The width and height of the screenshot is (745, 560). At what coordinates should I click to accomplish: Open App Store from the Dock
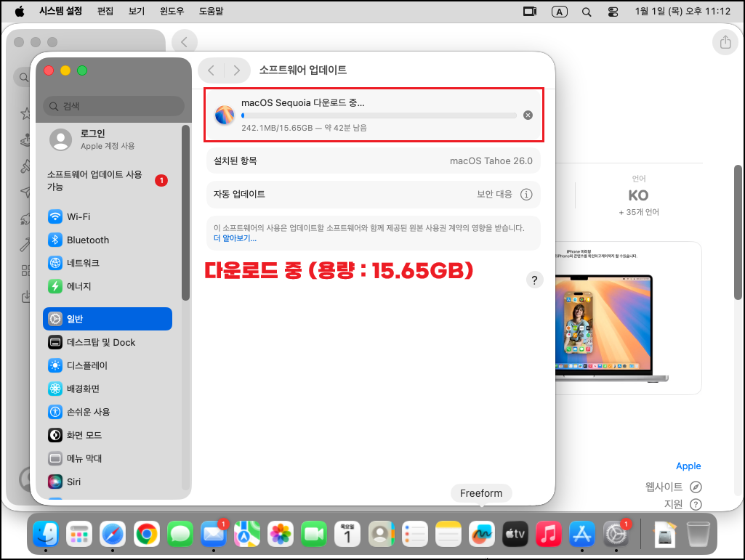point(582,534)
